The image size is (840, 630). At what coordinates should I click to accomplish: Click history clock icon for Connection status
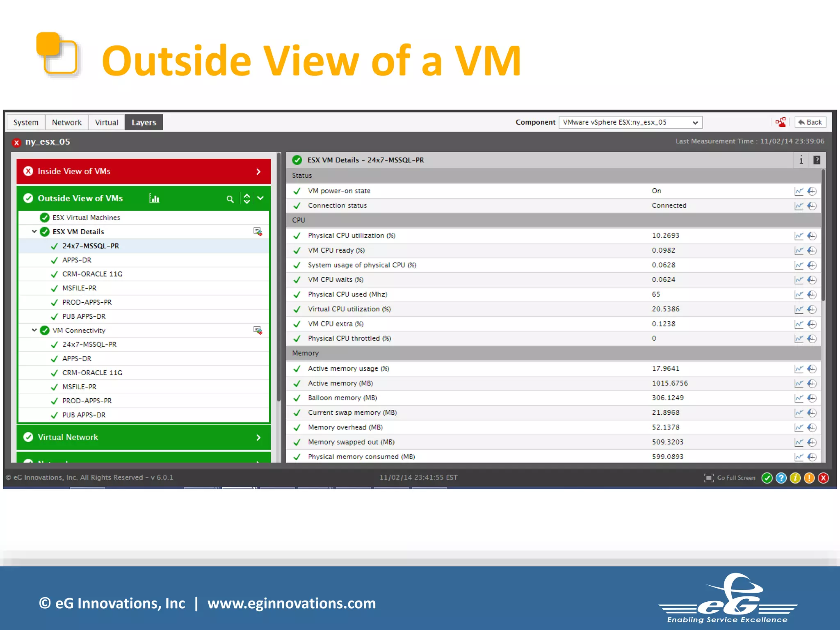point(812,206)
